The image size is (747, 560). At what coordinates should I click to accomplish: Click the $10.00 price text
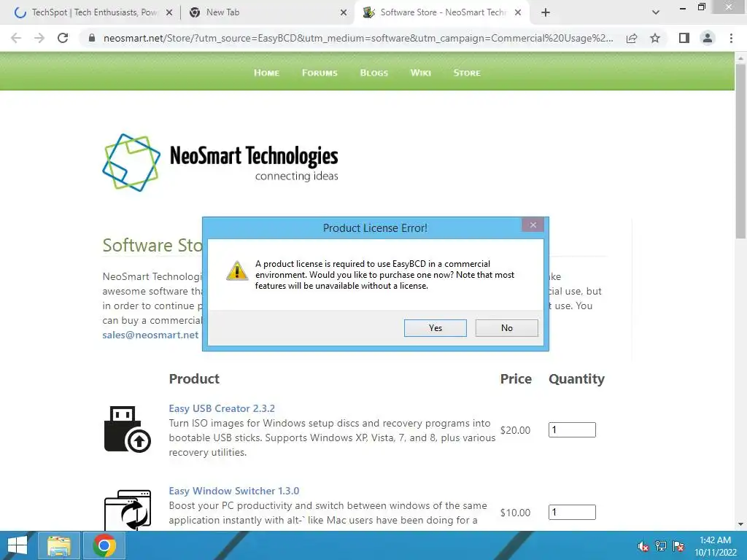click(515, 513)
